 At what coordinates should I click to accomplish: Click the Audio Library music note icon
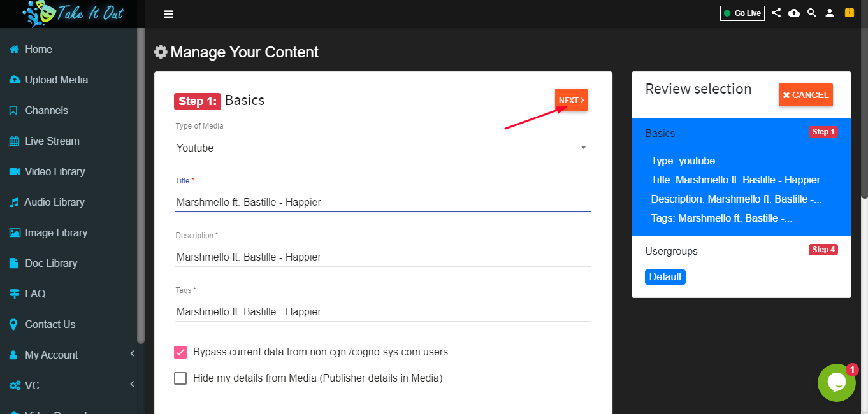(14, 202)
